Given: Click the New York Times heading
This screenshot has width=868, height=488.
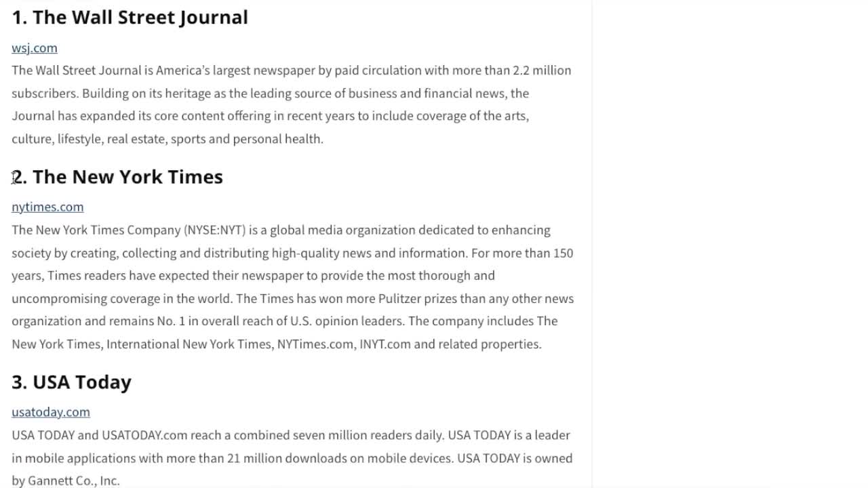Looking at the screenshot, I should (117, 177).
